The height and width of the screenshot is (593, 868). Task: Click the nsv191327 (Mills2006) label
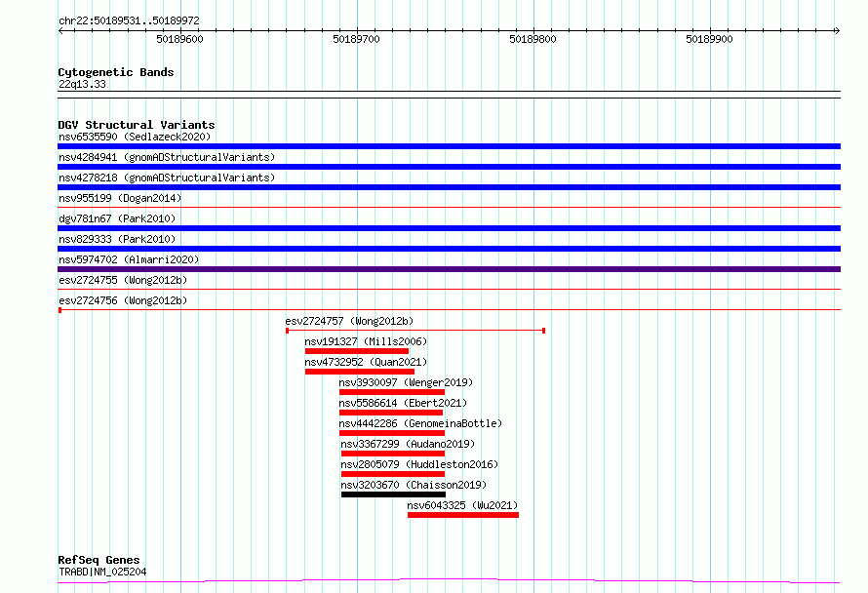pyautogui.click(x=366, y=341)
